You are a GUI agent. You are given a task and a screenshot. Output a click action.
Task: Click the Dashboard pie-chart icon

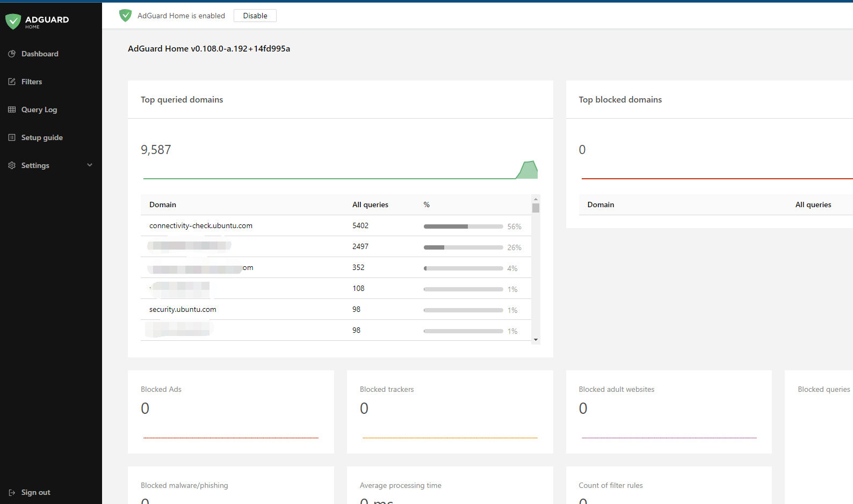pos(12,54)
